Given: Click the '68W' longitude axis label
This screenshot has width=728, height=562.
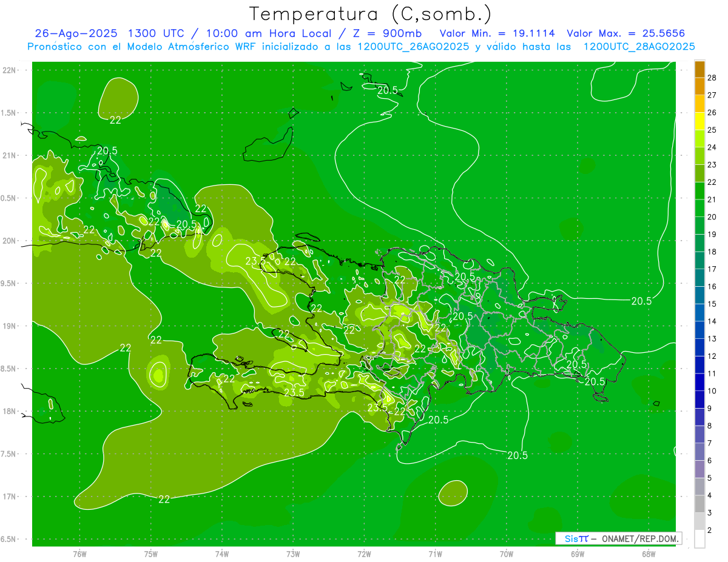Looking at the screenshot, I should click(x=648, y=554).
